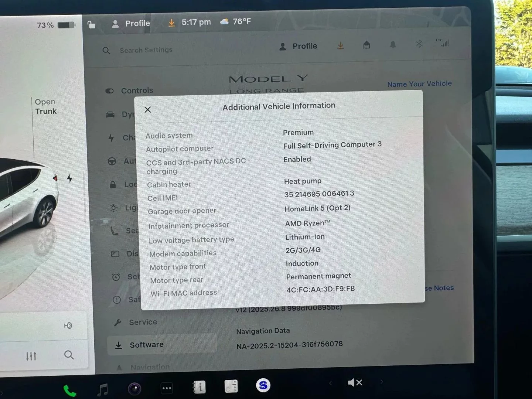532x399 pixels.
Task: Tap the phone icon in bottom dock
Action: tap(69, 391)
